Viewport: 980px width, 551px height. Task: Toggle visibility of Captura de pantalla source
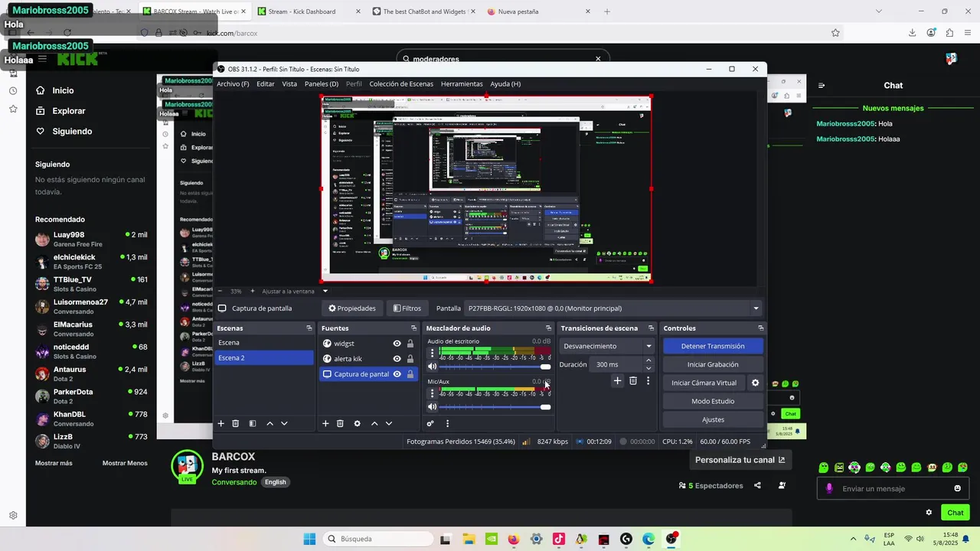397,374
